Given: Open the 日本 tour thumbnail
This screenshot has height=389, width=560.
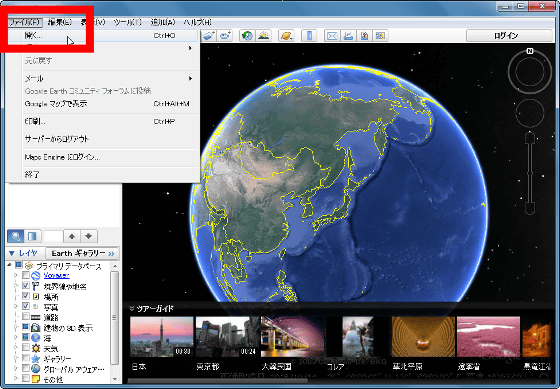Looking at the screenshot, I should tap(161, 337).
